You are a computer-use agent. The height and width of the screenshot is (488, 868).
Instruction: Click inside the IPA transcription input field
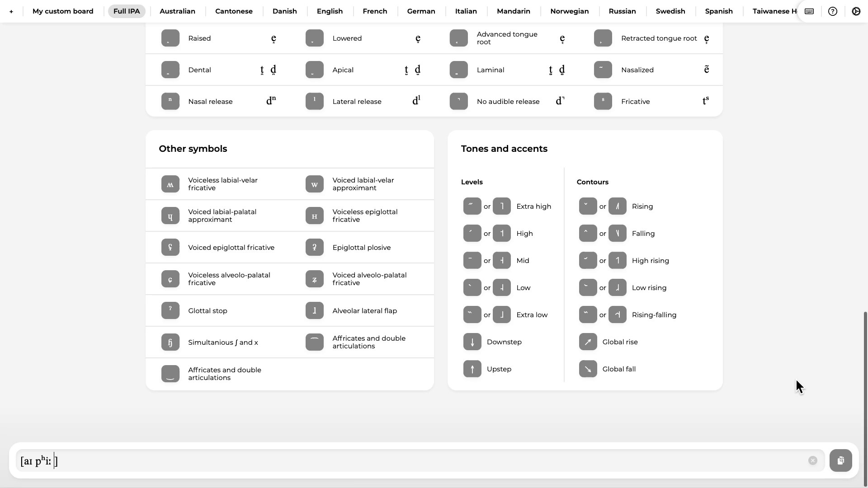point(407,461)
